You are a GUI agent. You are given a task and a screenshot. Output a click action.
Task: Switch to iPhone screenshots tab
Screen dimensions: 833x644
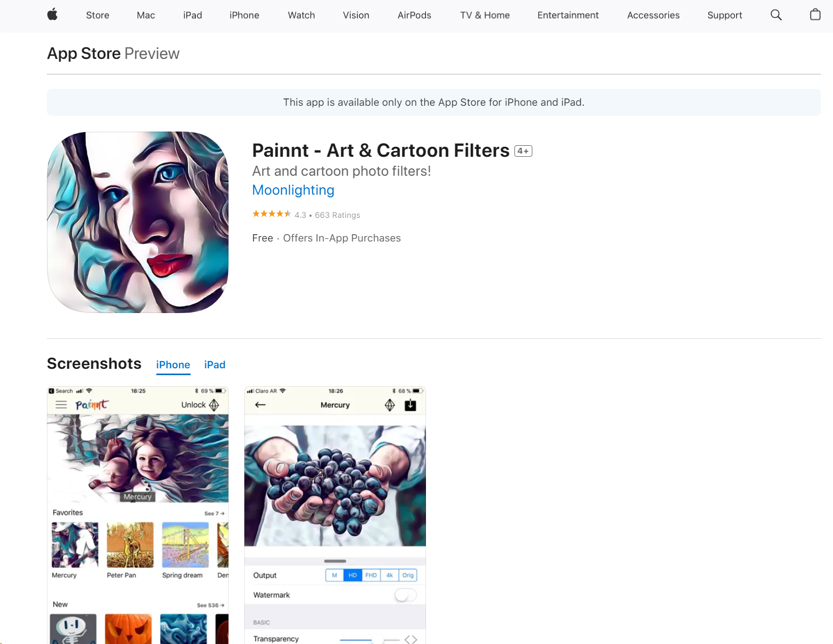173,365
